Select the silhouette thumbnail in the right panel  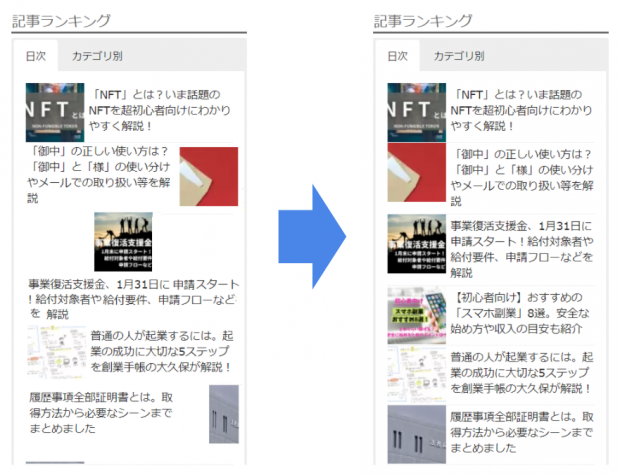[x=416, y=243]
